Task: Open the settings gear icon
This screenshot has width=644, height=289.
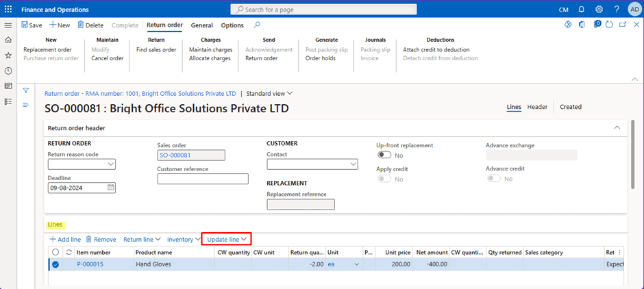Action: coord(599,9)
